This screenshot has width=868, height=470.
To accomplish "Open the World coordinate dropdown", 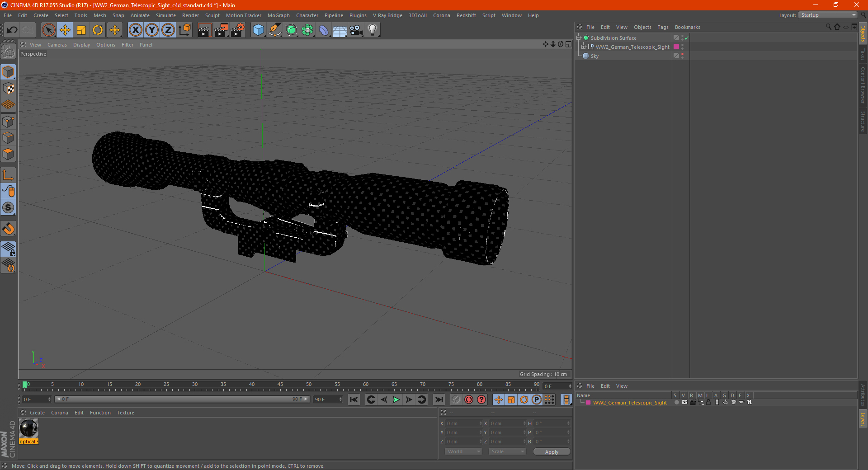I will (x=463, y=451).
